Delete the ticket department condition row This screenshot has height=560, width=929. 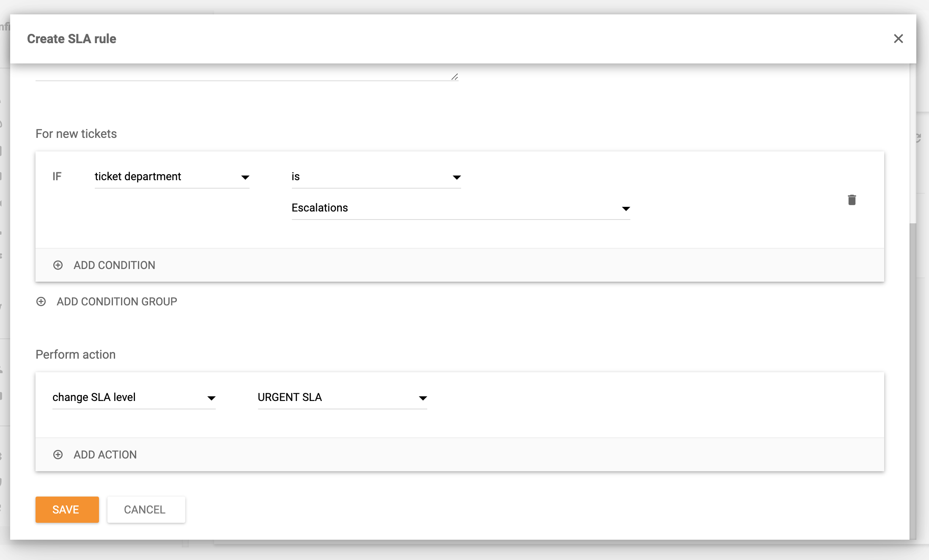click(x=852, y=199)
